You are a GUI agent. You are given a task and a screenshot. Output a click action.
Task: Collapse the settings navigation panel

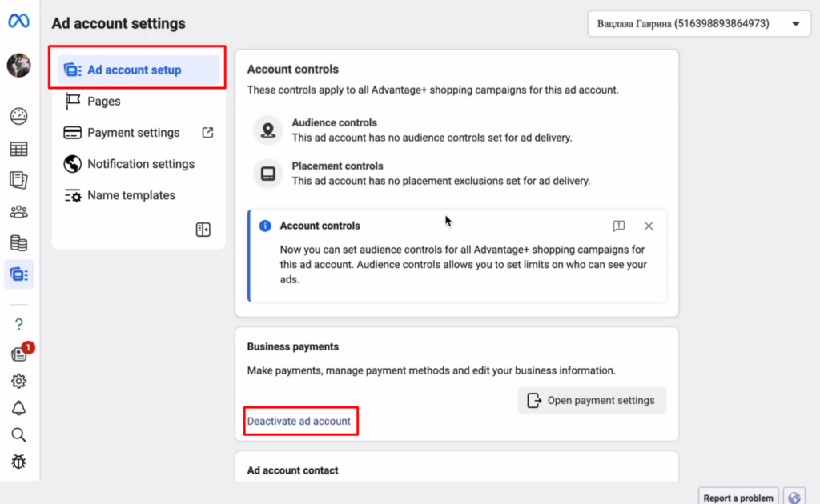coord(203,230)
